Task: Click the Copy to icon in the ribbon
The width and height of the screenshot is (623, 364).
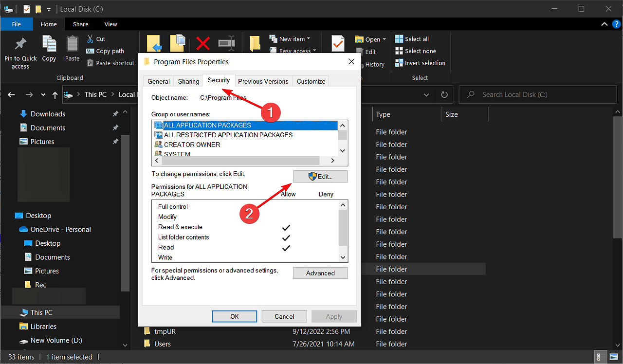Action: [178, 43]
